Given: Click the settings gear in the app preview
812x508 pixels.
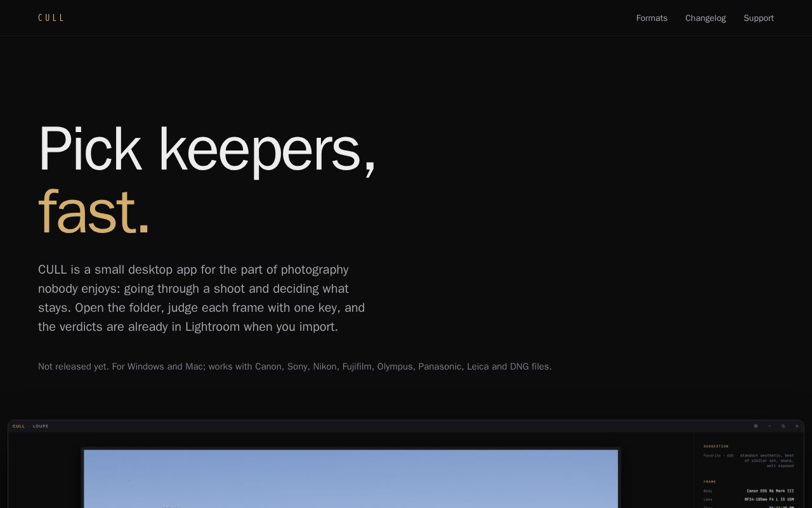Looking at the screenshot, I should 756,426.
